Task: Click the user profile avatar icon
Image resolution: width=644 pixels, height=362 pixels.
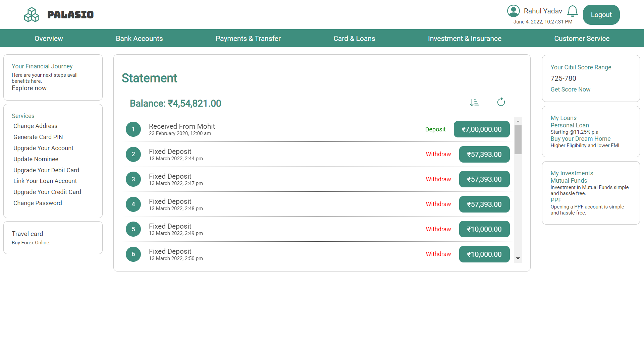Action: point(513,11)
